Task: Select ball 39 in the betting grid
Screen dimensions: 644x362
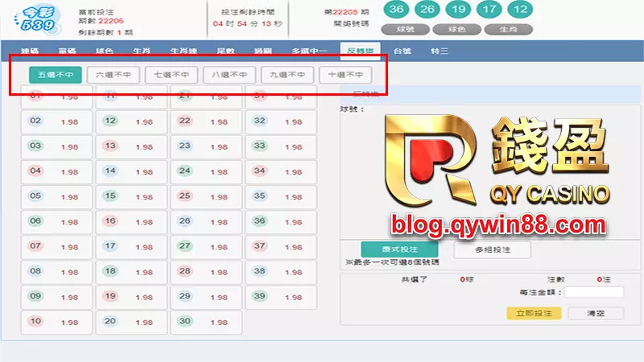Action: (x=259, y=296)
